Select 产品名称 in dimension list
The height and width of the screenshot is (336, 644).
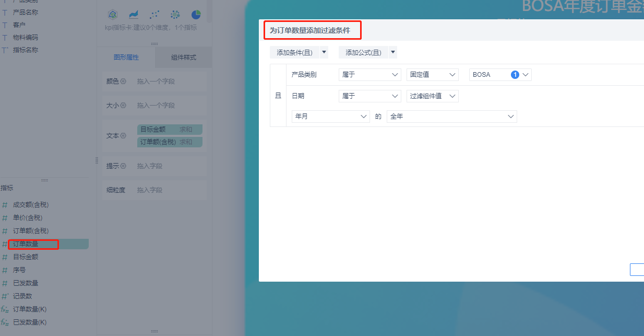click(x=26, y=12)
